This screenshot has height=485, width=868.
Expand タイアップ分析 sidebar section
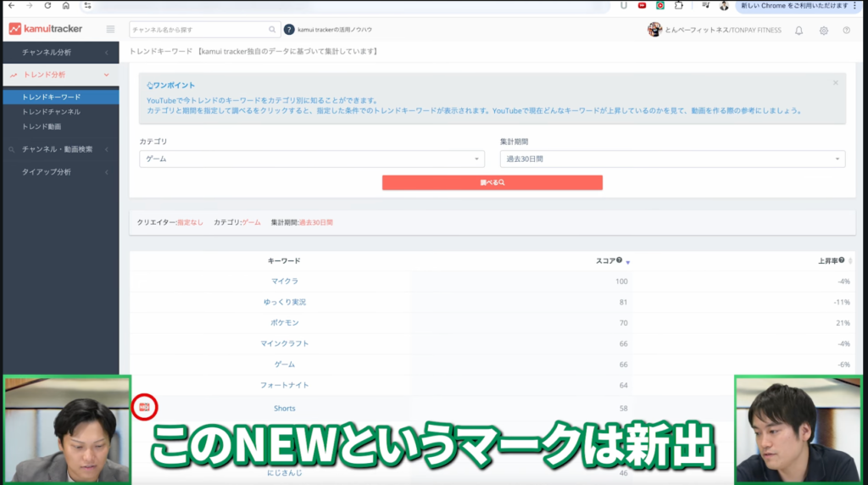click(61, 172)
